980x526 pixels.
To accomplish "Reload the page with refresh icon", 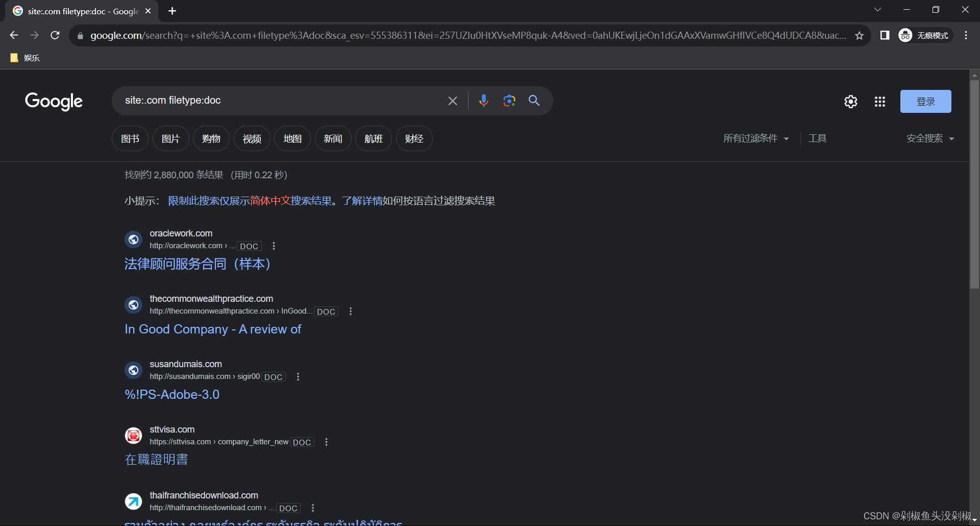I will (x=55, y=35).
